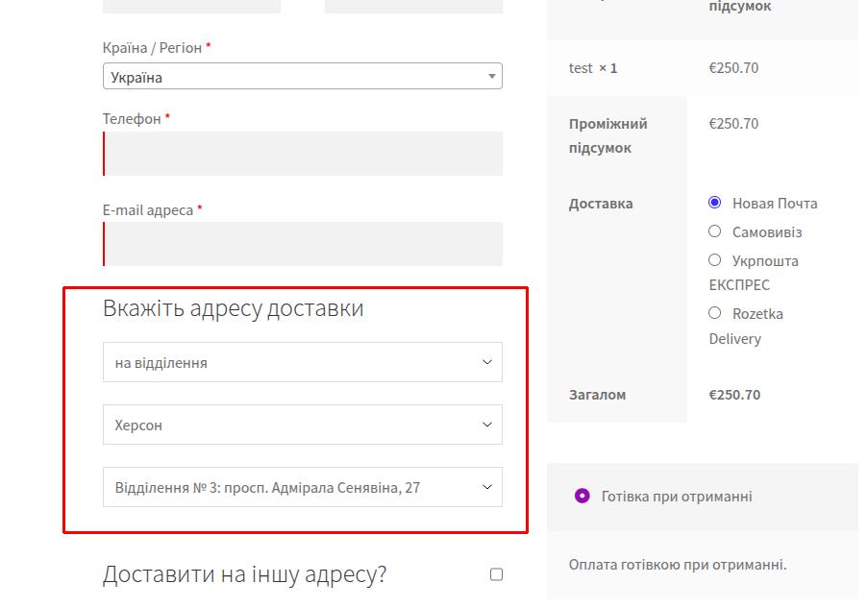Expand the 'Відділення № 3' branch dropdown
This screenshot has height=608, width=868.
[x=302, y=487]
